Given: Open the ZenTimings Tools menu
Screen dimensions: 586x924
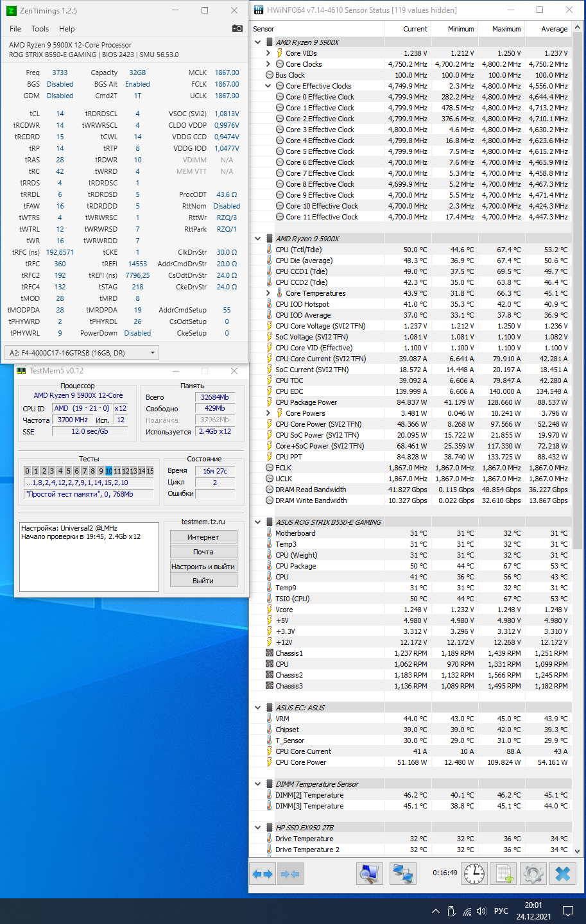Looking at the screenshot, I should pyautogui.click(x=40, y=29).
